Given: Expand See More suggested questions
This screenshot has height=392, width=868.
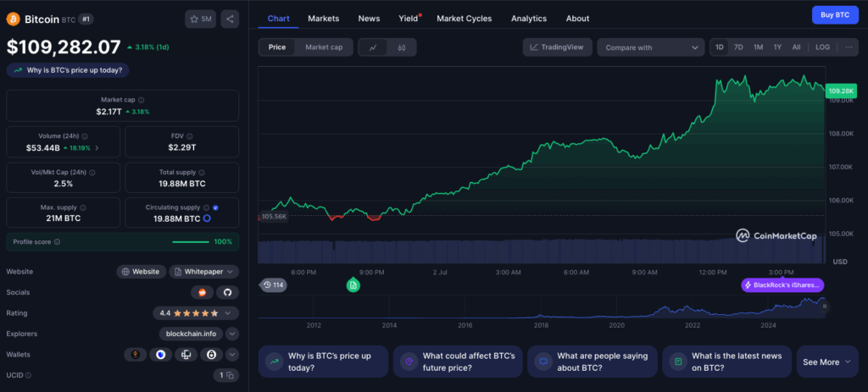Looking at the screenshot, I should pos(827,362).
